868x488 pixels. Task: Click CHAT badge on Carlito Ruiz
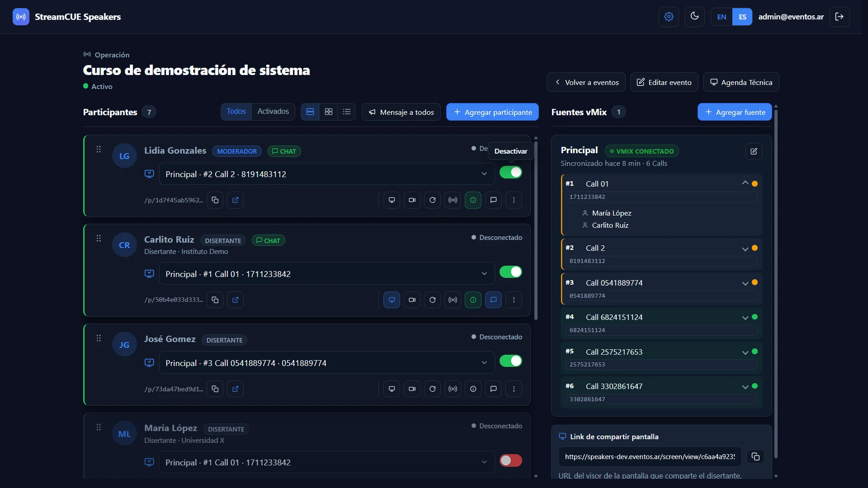coord(268,240)
